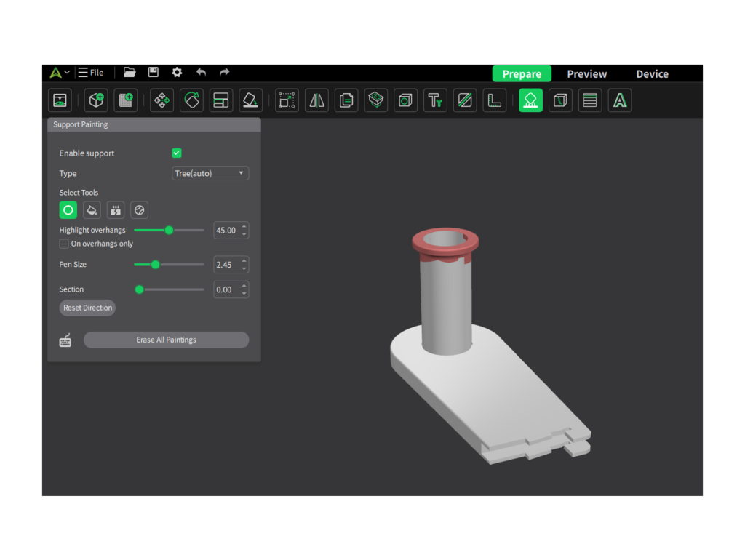Decrease Section value with down arrow

click(244, 294)
